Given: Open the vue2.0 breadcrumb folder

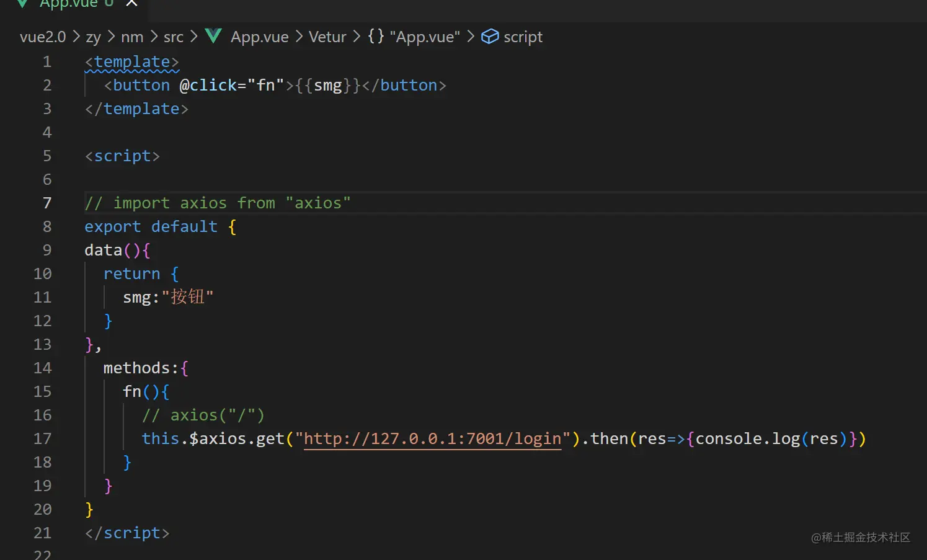Looking at the screenshot, I should click(43, 37).
